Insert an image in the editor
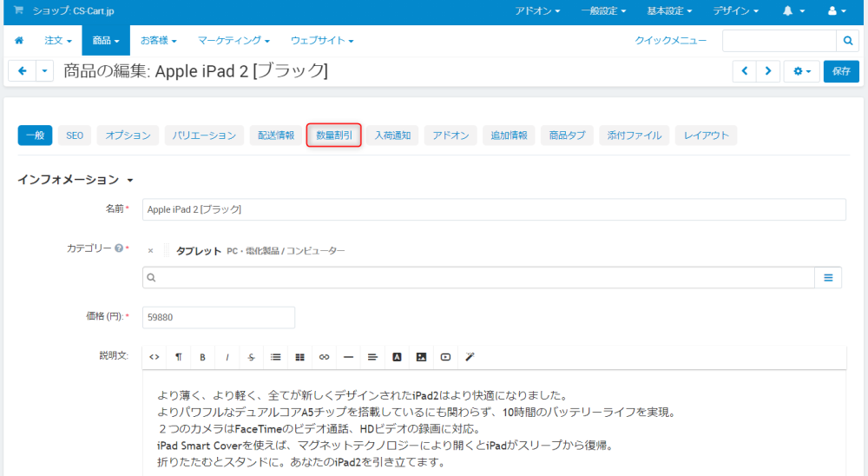Image resolution: width=868 pixels, height=476 pixels. 421,357
